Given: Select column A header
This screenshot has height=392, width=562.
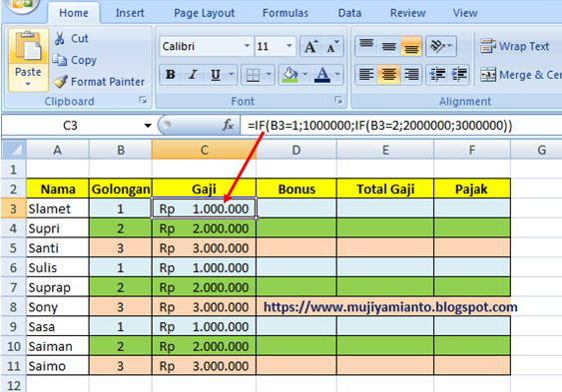Looking at the screenshot, I should [57, 150].
